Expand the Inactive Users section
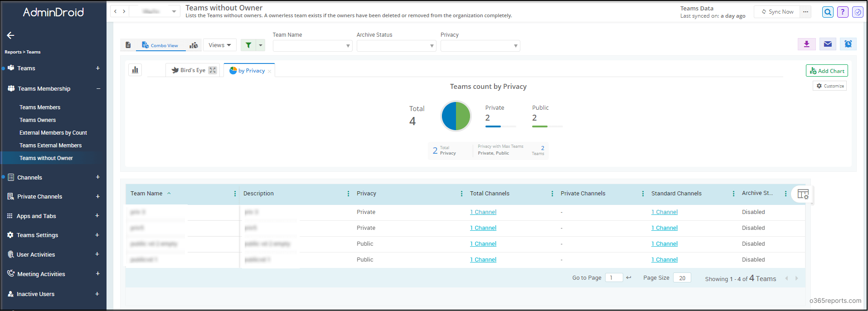 tap(97, 294)
